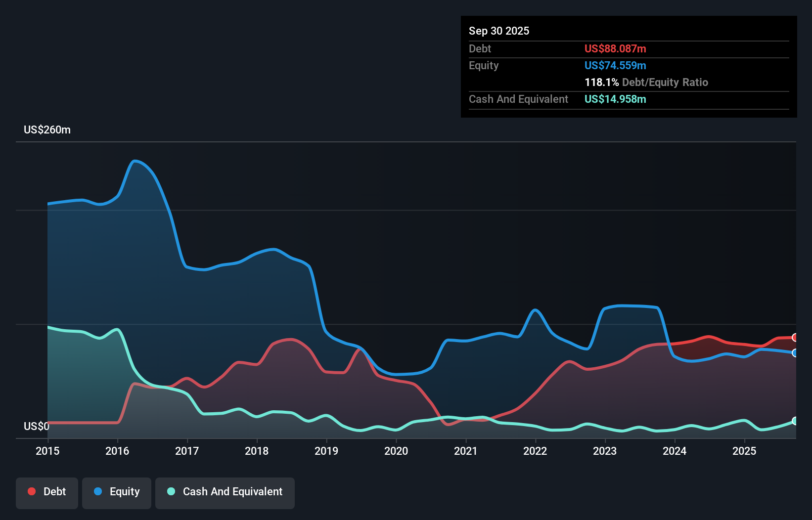
Task: Click the US$74.559m Equity value
Action: (615, 65)
